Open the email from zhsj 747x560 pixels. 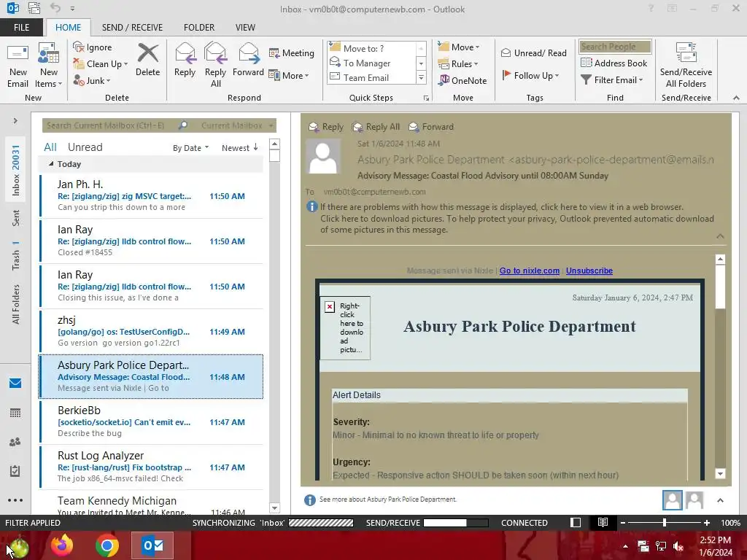[x=151, y=332]
